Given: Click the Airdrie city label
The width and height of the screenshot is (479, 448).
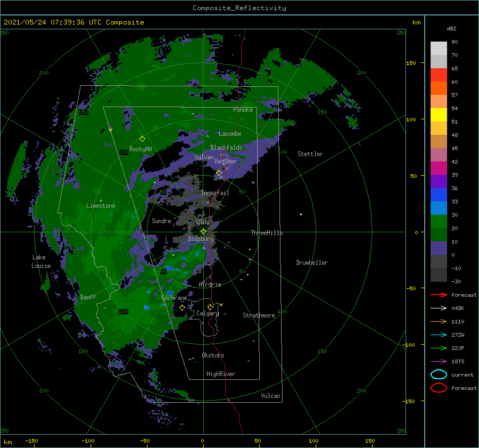Looking at the screenshot, I should (210, 284).
